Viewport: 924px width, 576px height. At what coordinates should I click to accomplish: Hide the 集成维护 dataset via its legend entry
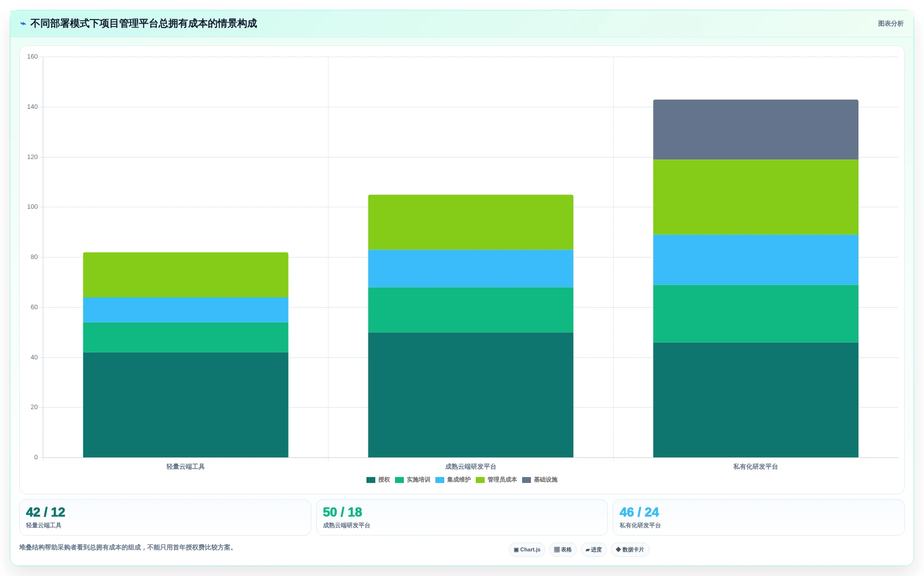point(453,480)
